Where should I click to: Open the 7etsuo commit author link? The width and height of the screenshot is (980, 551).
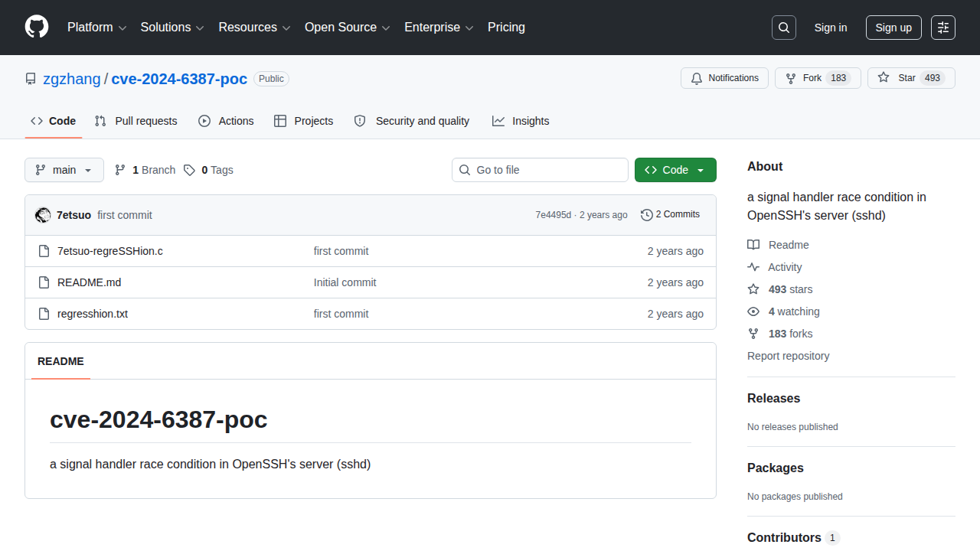(x=73, y=215)
